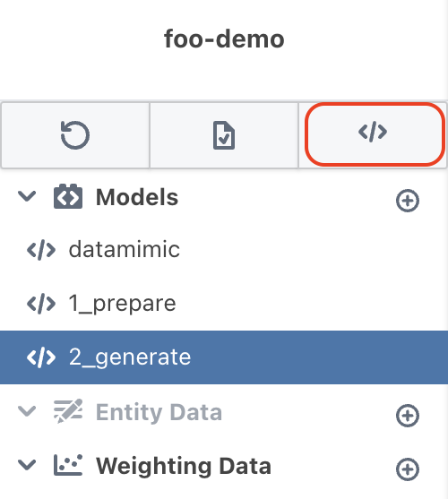The height and width of the screenshot is (499, 448).
Task: Open the code view toolbar button
Action: pyautogui.click(x=373, y=135)
